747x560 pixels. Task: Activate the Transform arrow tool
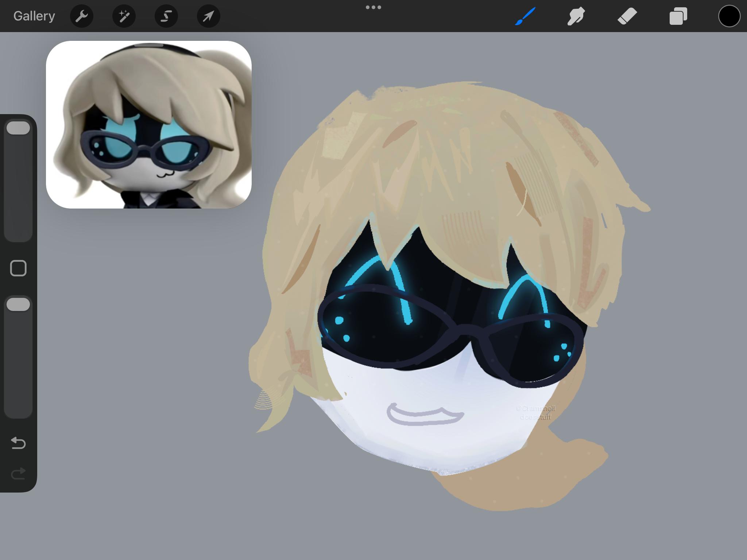click(209, 16)
